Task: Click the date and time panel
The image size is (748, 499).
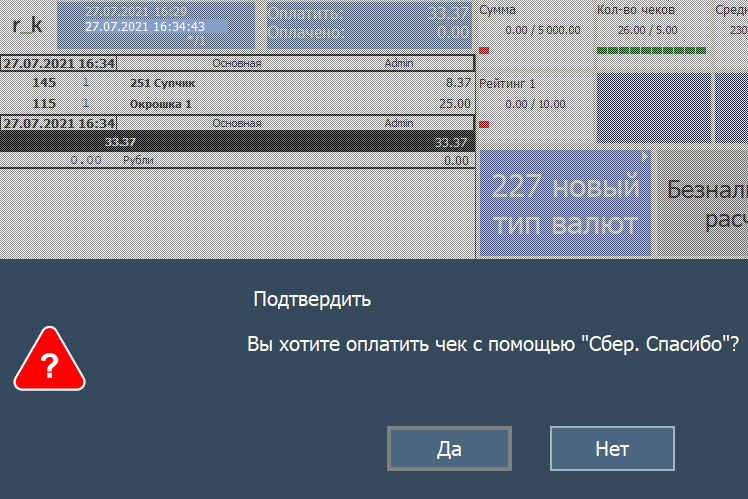Action: click(x=156, y=26)
